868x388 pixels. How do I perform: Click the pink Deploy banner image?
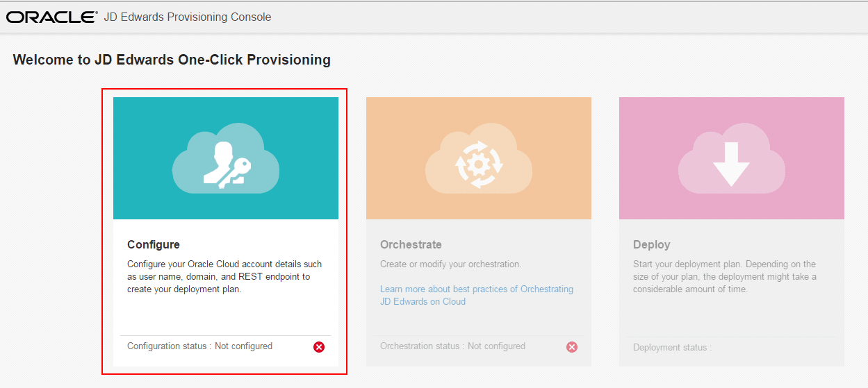coord(732,158)
